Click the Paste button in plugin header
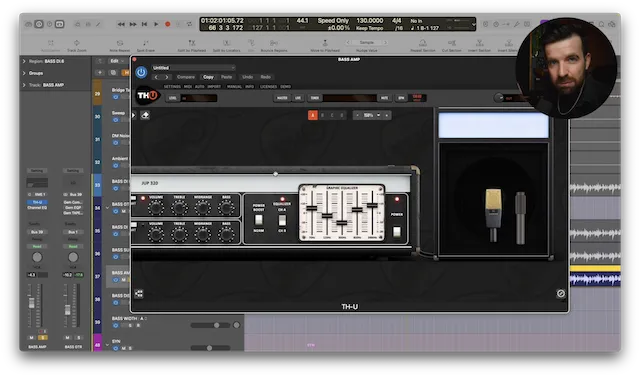This screenshot has width=640, height=377. 227,77
